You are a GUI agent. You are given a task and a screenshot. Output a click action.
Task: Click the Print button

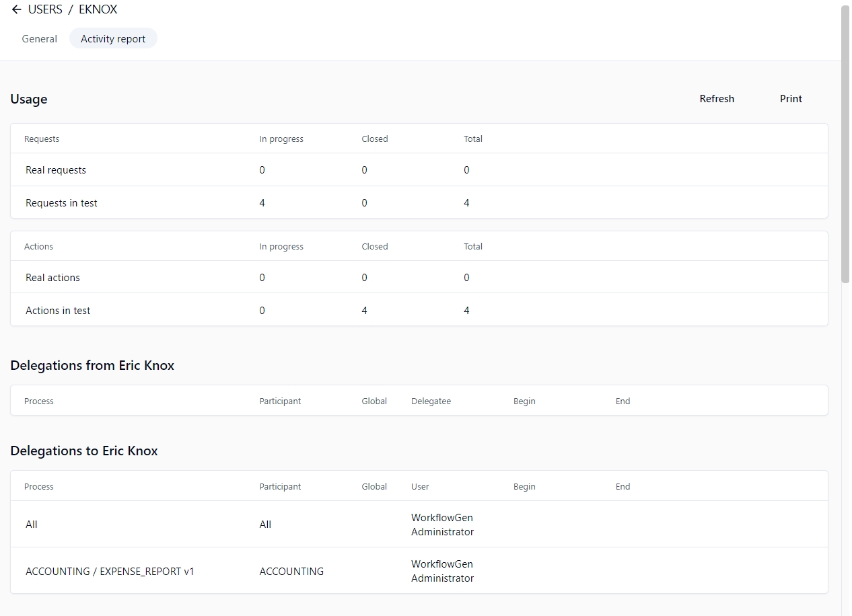pos(791,99)
